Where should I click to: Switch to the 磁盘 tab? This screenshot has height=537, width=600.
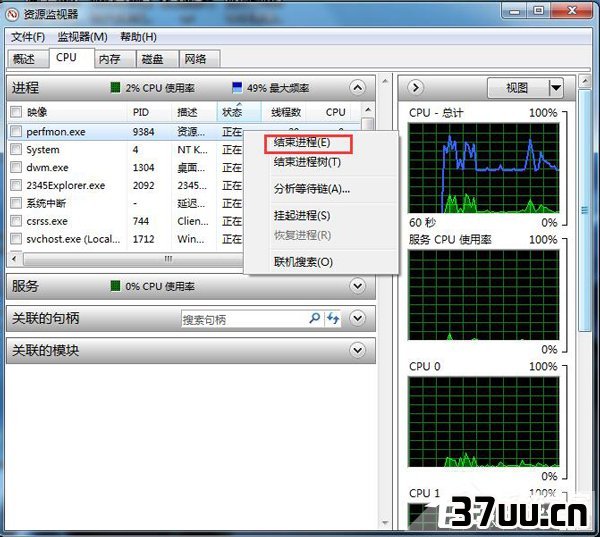click(x=157, y=59)
